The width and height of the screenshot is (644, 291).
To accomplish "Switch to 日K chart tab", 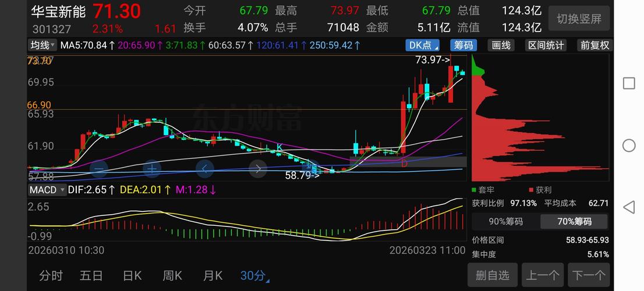I will click(132, 276).
